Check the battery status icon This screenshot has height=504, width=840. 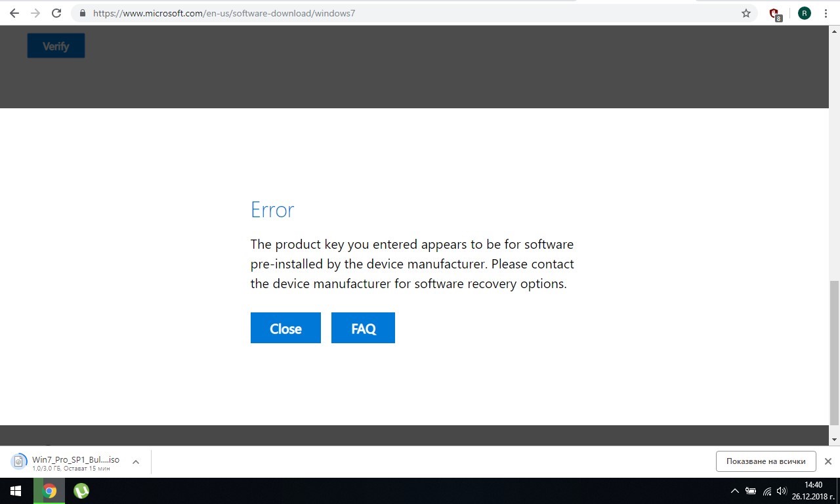coord(750,491)
